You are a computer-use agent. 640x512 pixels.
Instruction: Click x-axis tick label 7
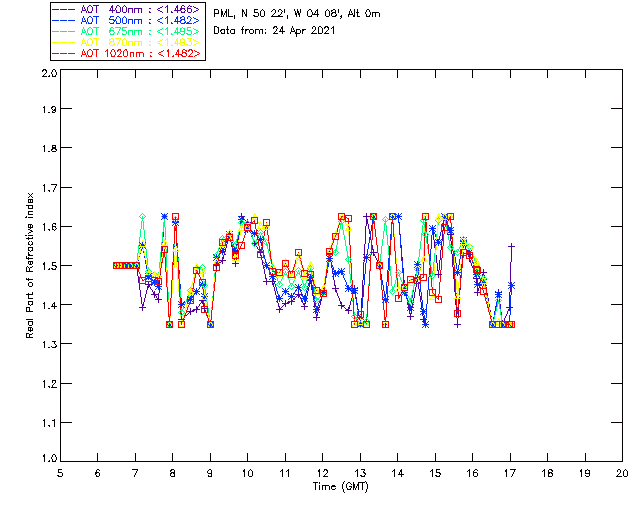point(135,473)
